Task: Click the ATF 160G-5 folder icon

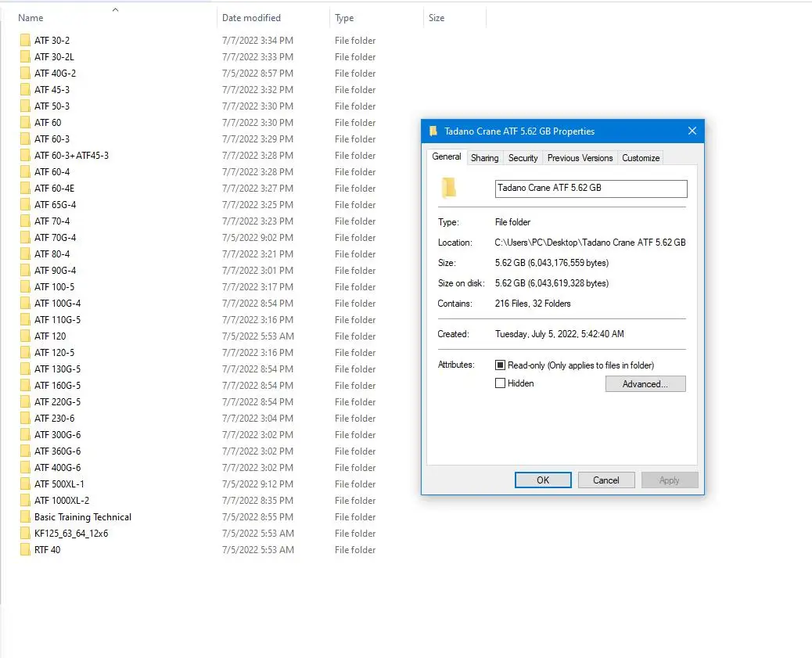Action: [25, 386]
